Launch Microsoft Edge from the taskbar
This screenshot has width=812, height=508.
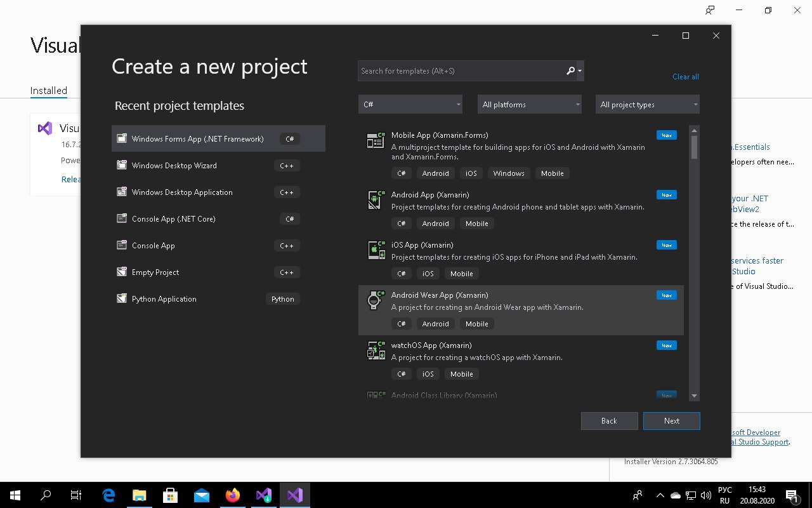point(108,495)
